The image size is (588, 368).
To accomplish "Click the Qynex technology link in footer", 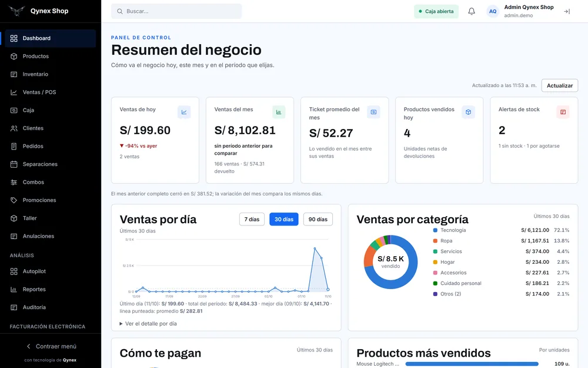I will pyautogui.click(x=69, y=360).
